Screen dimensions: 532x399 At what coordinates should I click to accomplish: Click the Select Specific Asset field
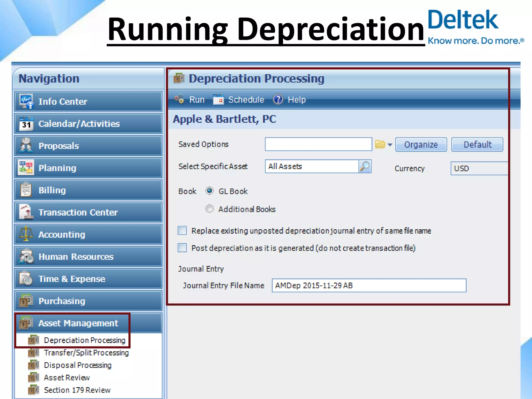pyautogui.click(x=312, y=166)
